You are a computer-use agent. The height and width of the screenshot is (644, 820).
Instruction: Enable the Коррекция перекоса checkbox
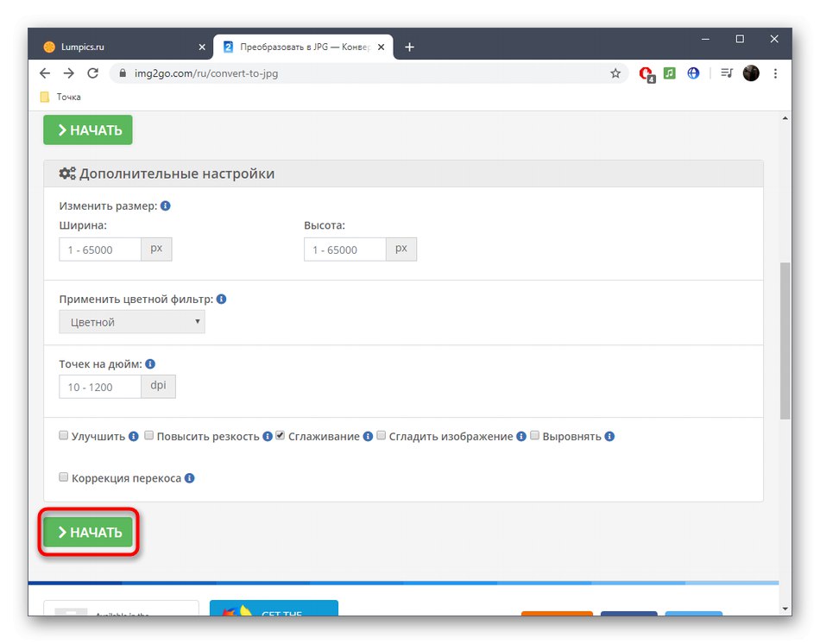pos(63,477)
